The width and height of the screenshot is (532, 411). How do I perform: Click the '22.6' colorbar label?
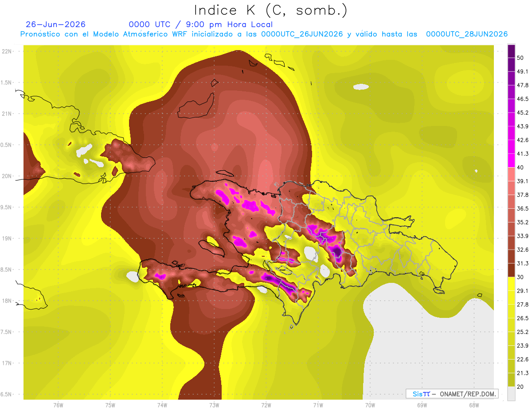pyautogui.click(x=523, y=360)
